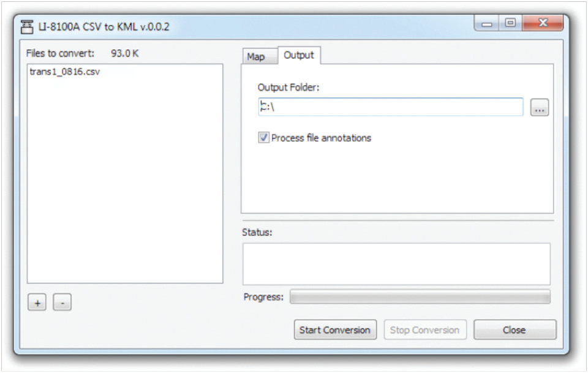Screen dimensions: 588x373
Task: Maximize the CSV to KML window
Action: click(x=510, y=24)
